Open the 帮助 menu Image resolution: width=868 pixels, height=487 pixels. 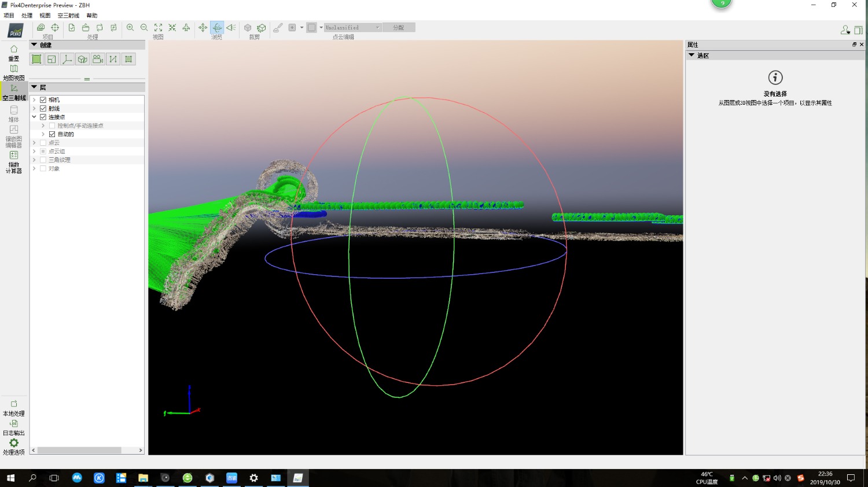[91, 16]
